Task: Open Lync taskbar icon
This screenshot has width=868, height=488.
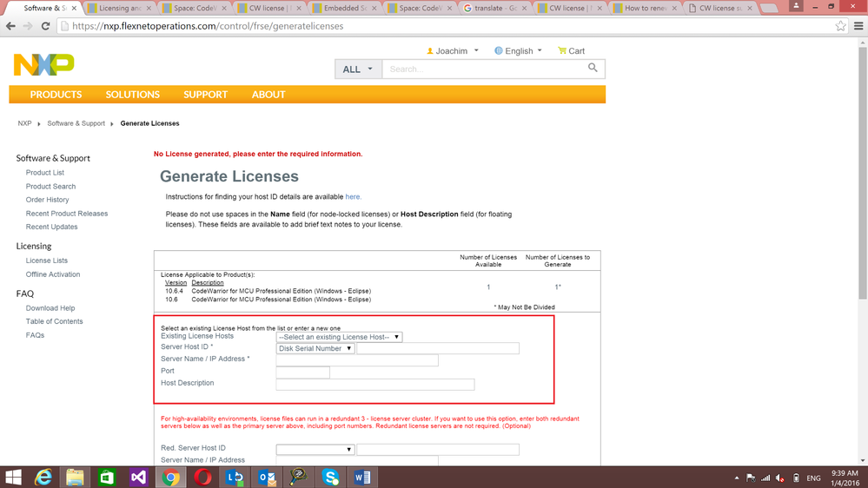Action: point(235,477)
